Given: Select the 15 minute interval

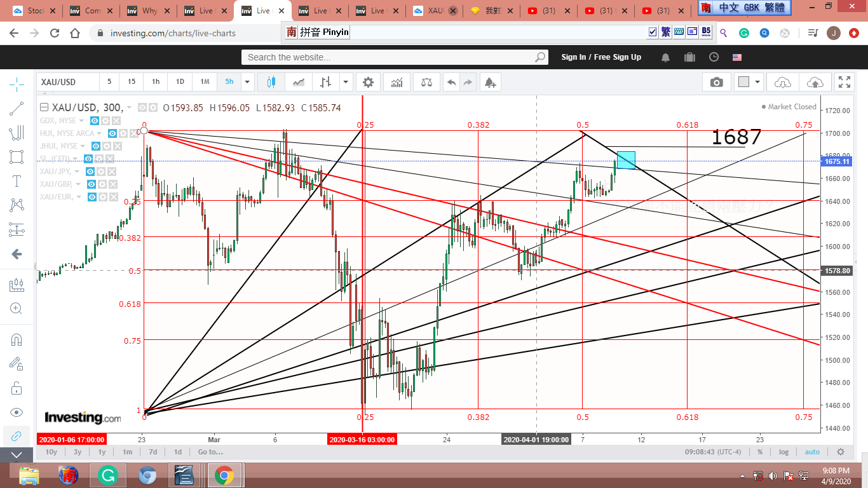Looking at the screenshot, I should pyautogui.click(x=132, y=82).
